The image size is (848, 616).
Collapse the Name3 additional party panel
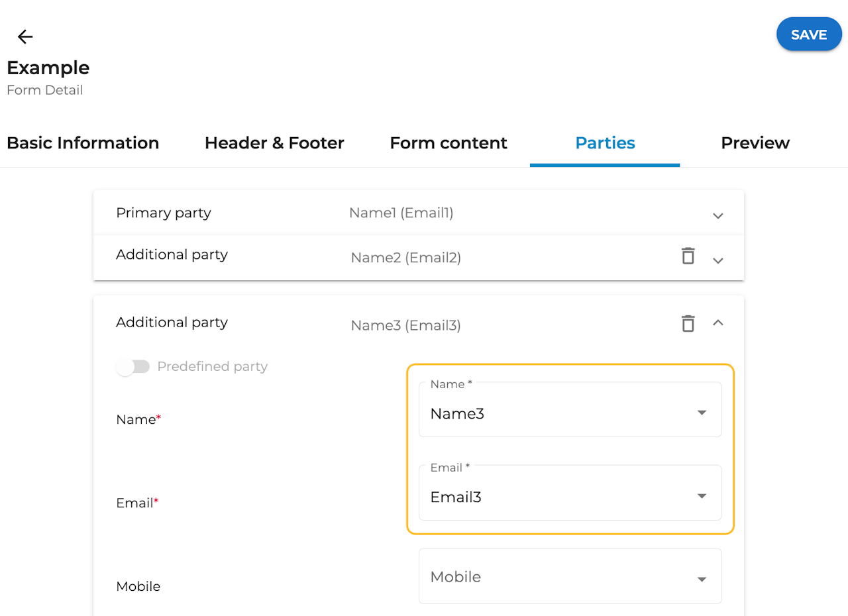point(717,323)
